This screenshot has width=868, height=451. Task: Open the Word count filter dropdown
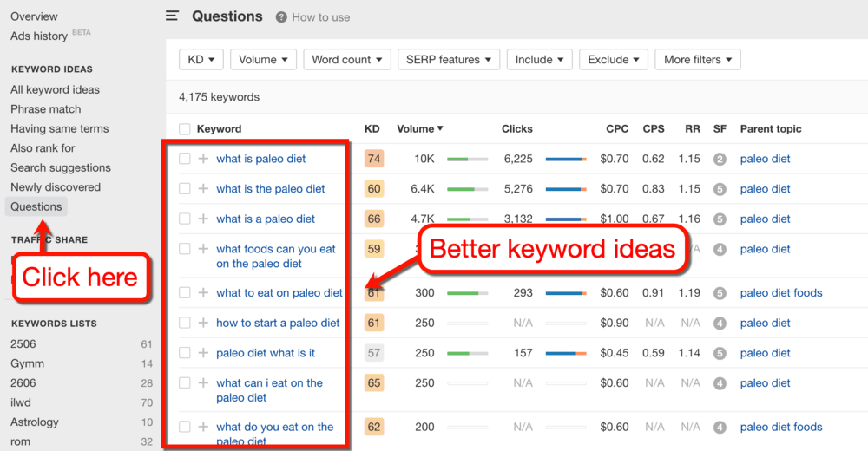(x=347, y=59)
